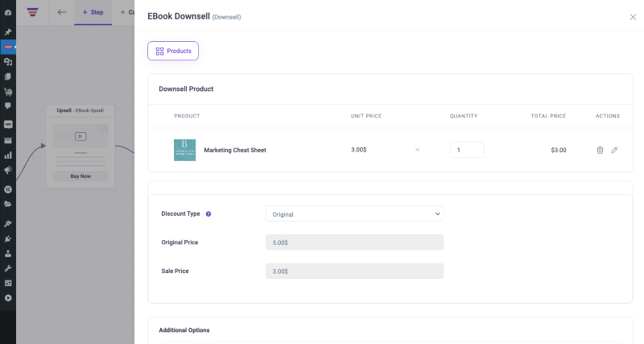Open Marketing megaphone icon in sidebar
The image size is (644, 344).
pyautogui.click(x=8, y=170)
